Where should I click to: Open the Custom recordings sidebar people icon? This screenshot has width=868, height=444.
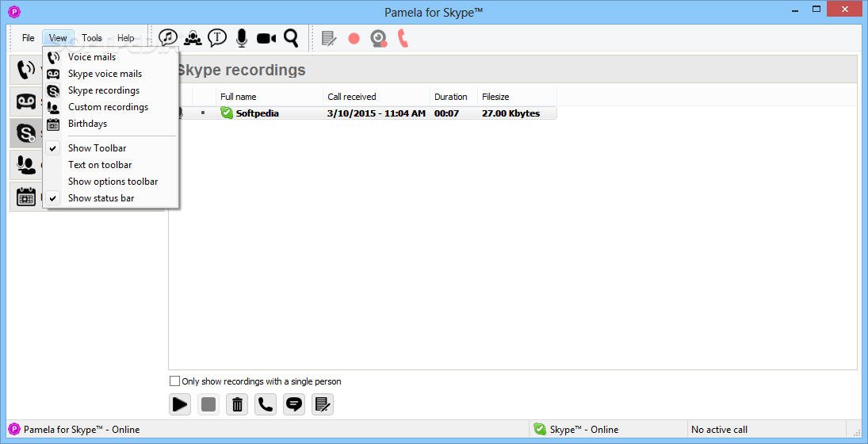coord(26,164)
